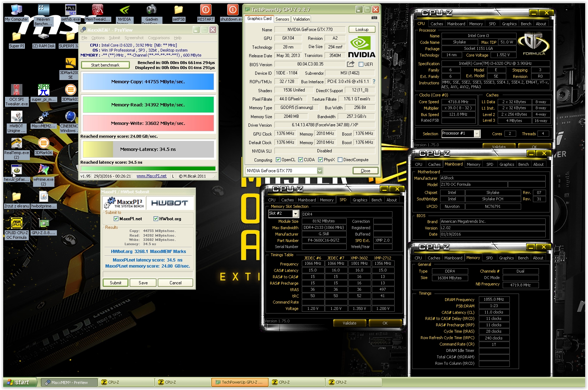The width and height of the screenshot is (588, 390).
Task: Open MaxxMEM Options menu
Action: click(98, 38)
